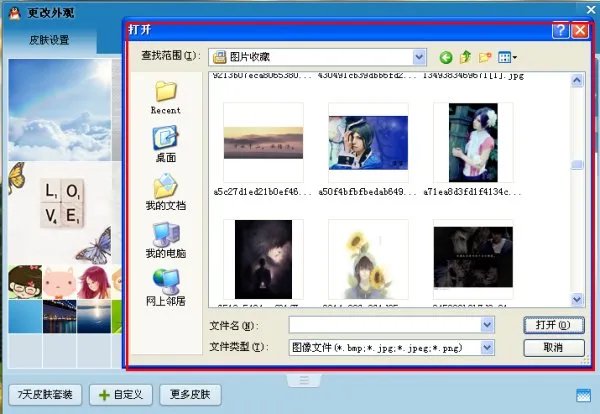
Task: Click the panel collapse handle at bottom
Action: click(304, 381)
